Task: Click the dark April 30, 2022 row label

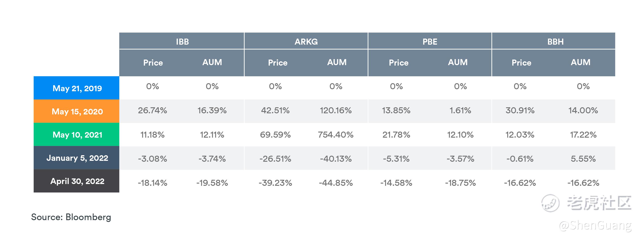Action: [77, 181]
